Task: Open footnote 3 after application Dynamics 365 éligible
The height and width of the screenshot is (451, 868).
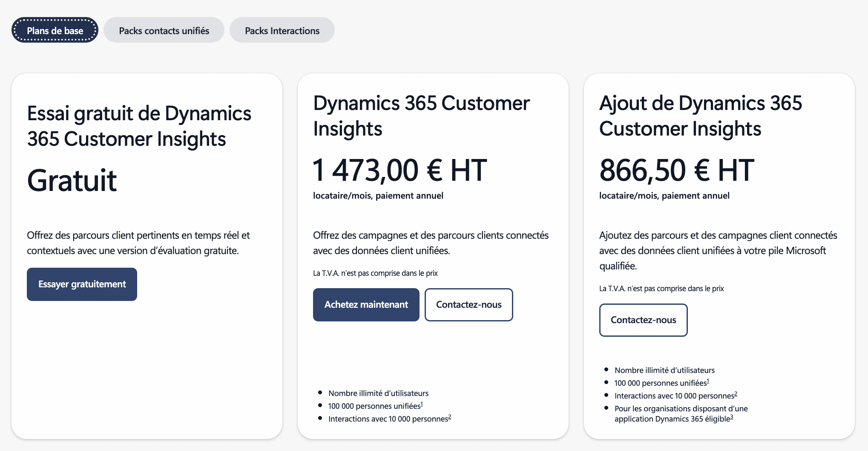Action: click(732, 416)
